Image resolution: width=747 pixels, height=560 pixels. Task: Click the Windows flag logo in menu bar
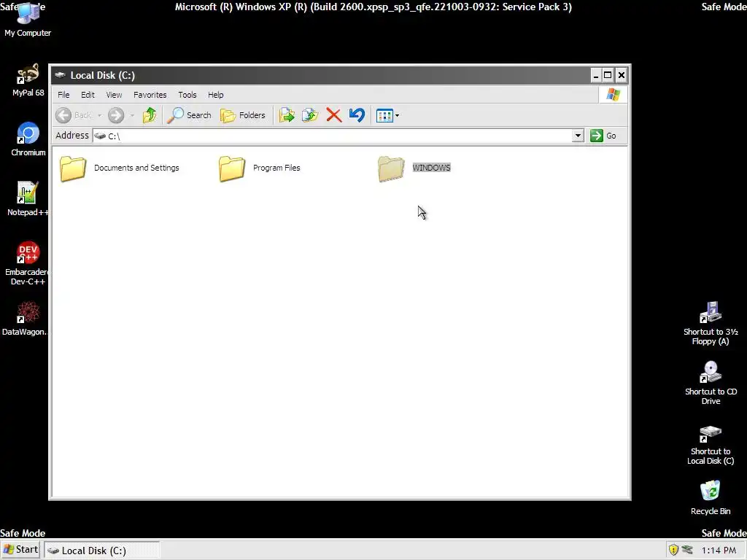click(x=613, y=95)
